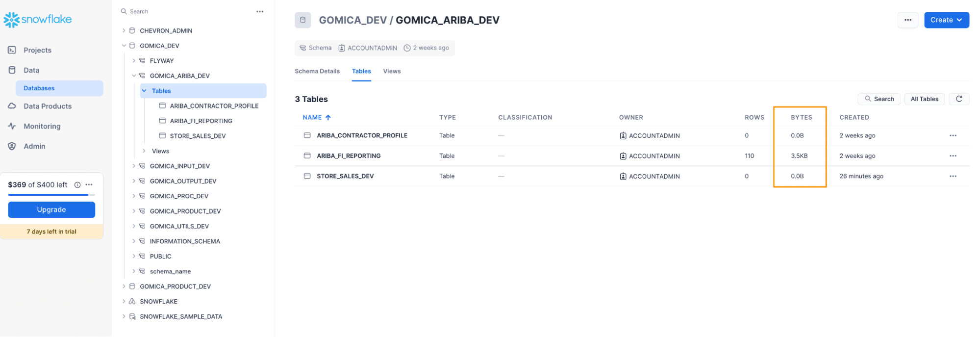Open more options for STORE_SALES_DEV row

[953, 176]
